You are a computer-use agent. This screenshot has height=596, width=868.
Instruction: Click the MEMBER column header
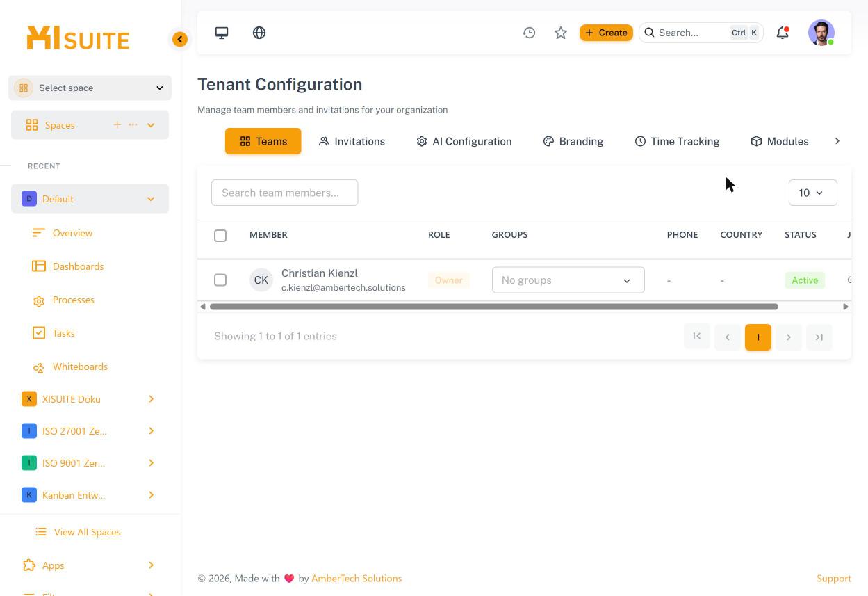click(x=268, y=235)
